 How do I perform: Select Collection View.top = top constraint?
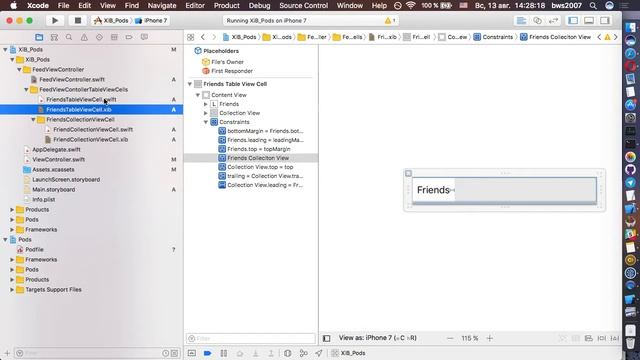point(260,167)
